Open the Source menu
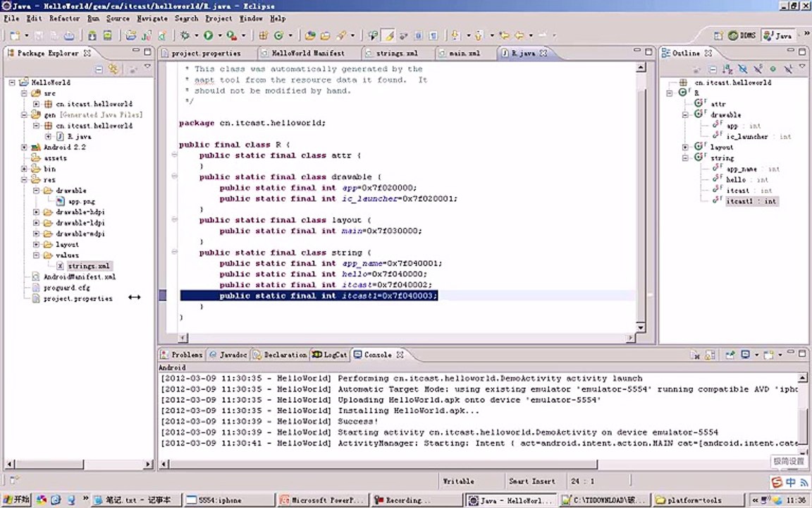 [118, 18]
